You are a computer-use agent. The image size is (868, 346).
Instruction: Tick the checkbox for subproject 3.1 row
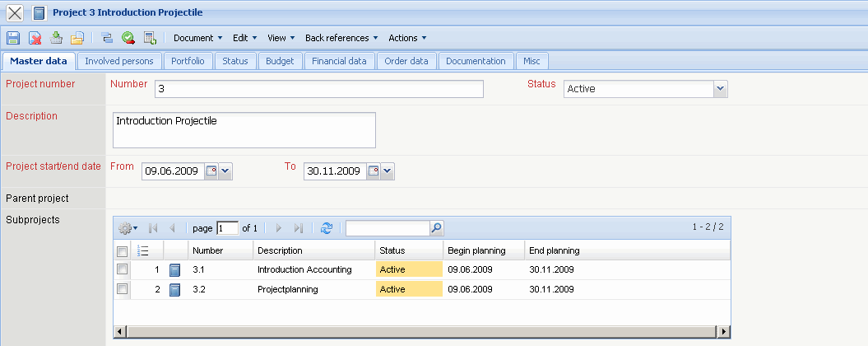pos(123,269)
